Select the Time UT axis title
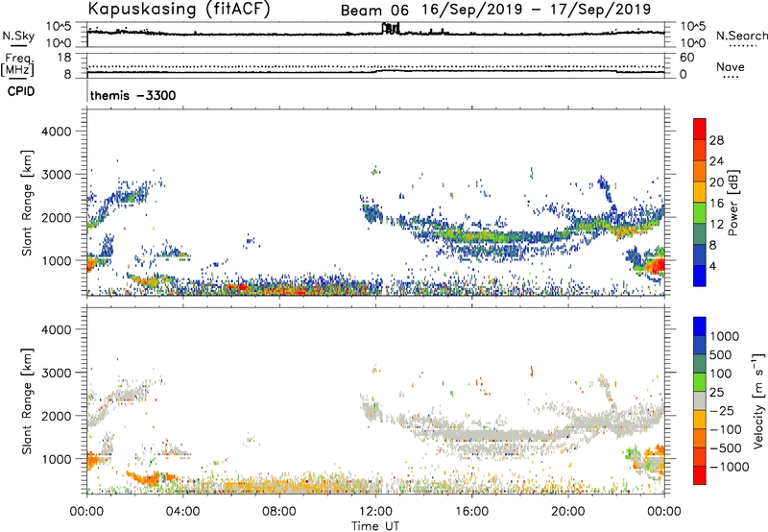 pos(375,526)
